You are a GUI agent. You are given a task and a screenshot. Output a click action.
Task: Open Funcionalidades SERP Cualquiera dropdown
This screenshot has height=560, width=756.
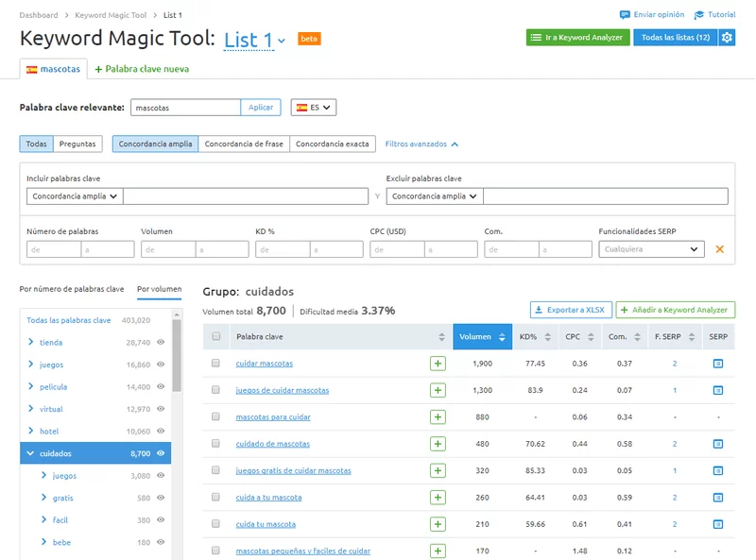(x=651, y=249)
